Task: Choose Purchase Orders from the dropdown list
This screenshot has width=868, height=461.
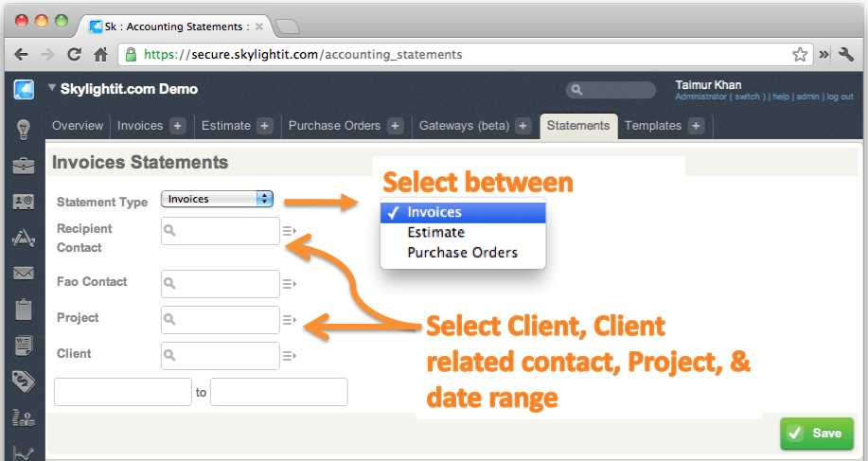Action: point(462,253)
